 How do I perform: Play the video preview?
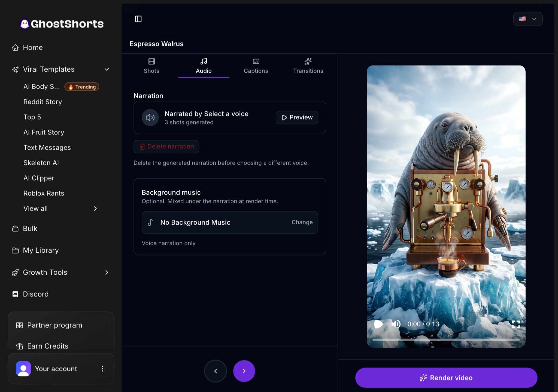(378, 324)
